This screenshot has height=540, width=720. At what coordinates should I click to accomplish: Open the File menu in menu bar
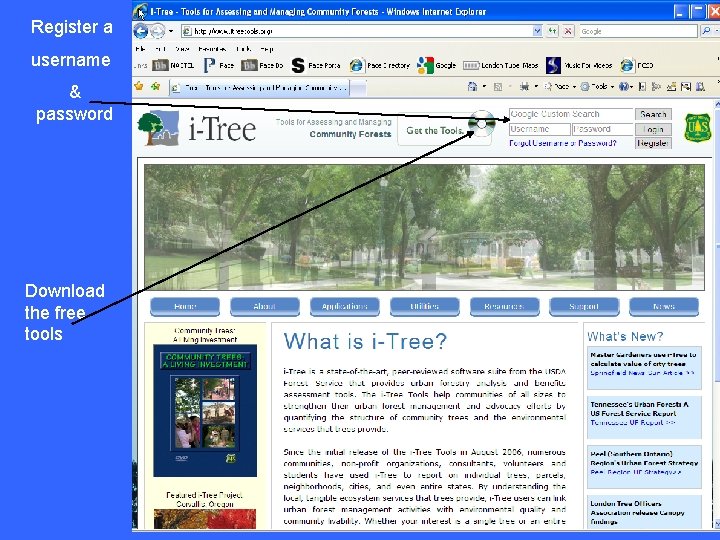point(141,49)
